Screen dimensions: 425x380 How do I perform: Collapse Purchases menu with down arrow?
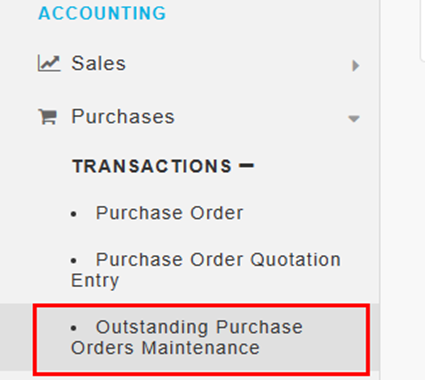point(354,118)
